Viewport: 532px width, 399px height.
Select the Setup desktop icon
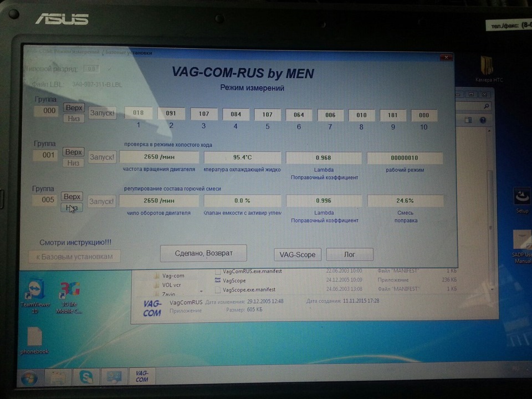522,200
